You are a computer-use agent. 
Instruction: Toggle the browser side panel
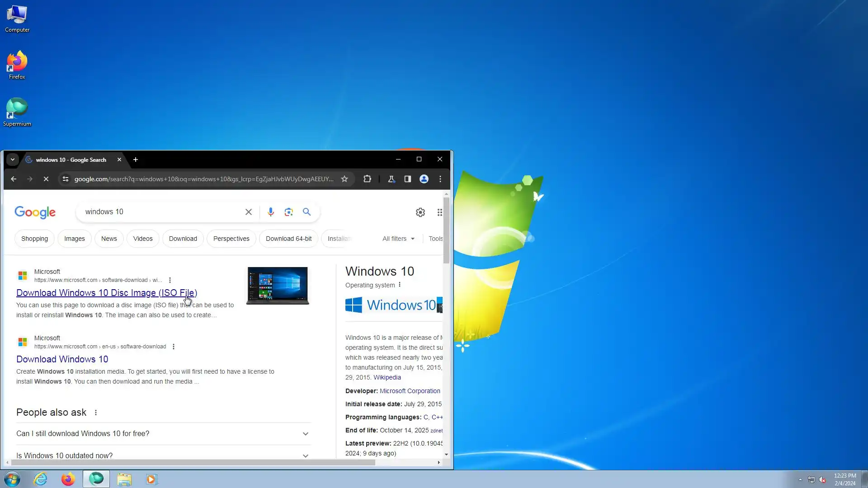tap(407, 179)
